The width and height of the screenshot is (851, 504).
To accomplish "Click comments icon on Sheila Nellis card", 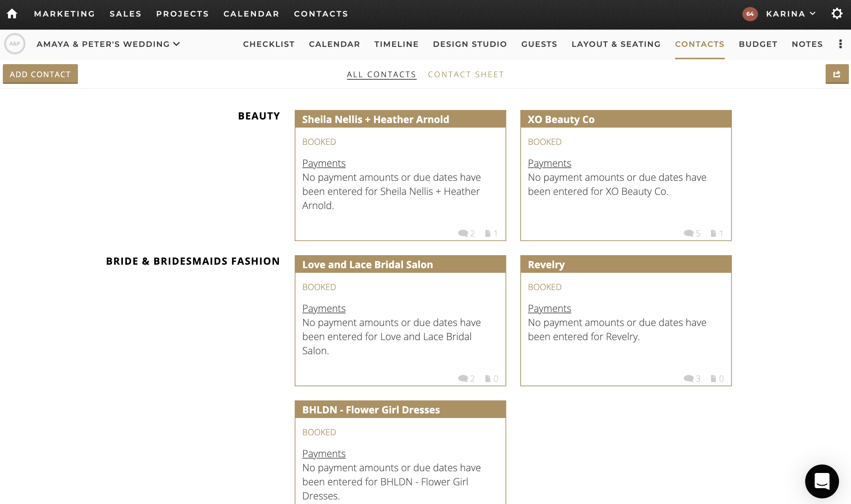I will 463,233.
